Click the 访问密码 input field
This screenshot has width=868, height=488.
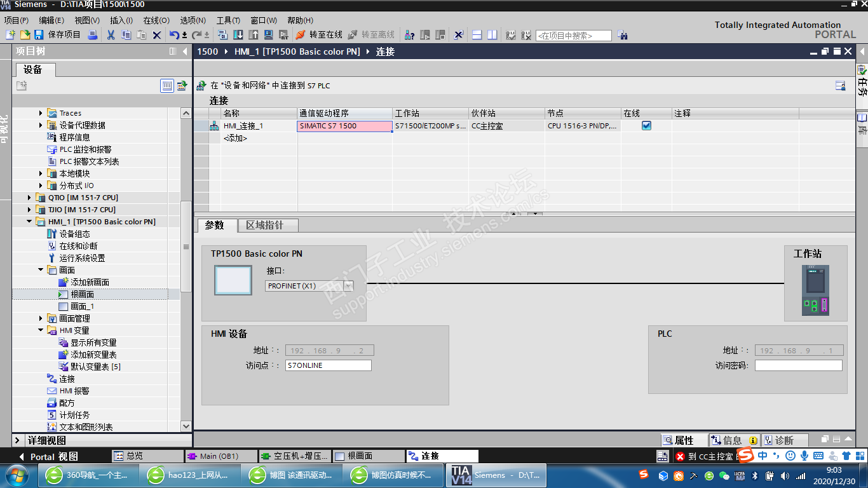(798, 365)
